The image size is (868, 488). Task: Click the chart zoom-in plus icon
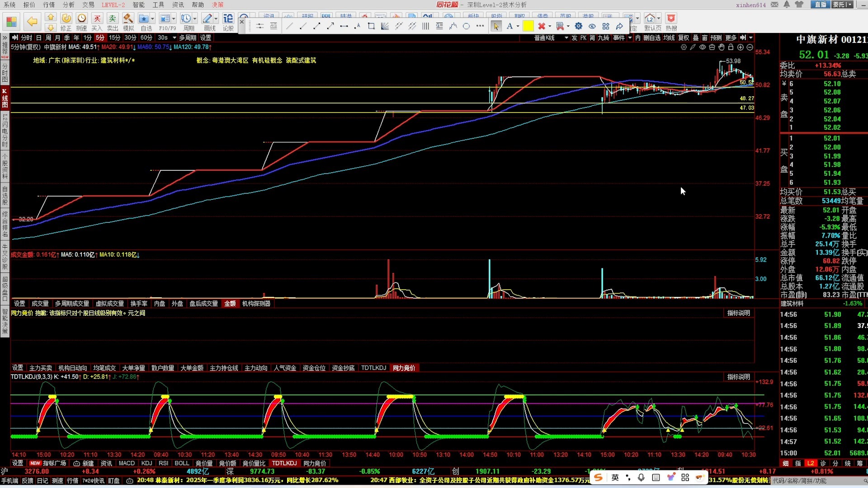741,47
